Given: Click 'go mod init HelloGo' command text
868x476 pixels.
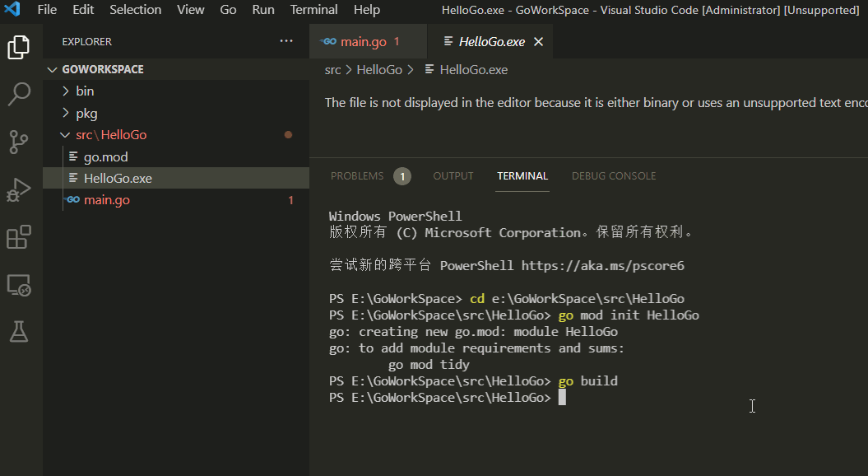Looking at the screenshot, I should [x=629, y=315].
